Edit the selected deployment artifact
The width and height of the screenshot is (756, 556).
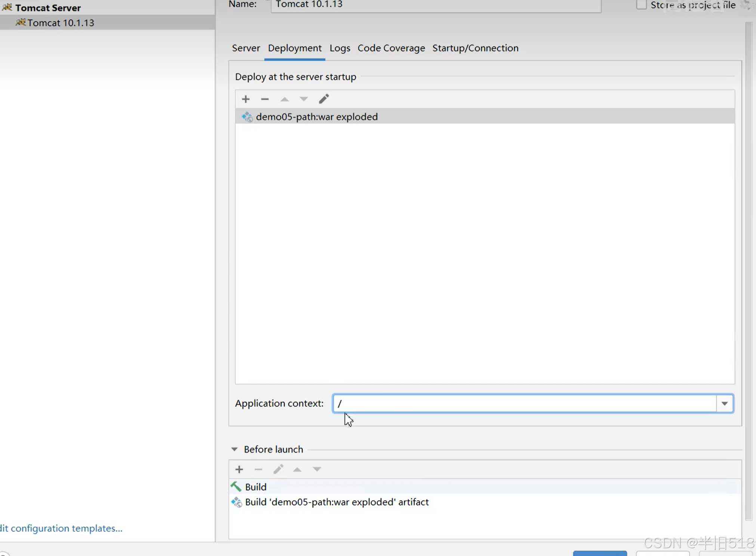324,99
